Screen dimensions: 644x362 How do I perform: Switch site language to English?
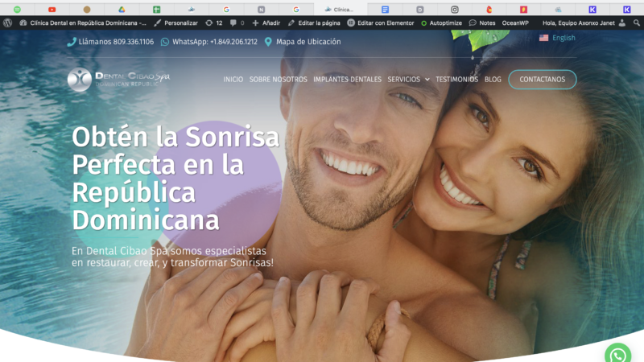click(x=563, y=38)
